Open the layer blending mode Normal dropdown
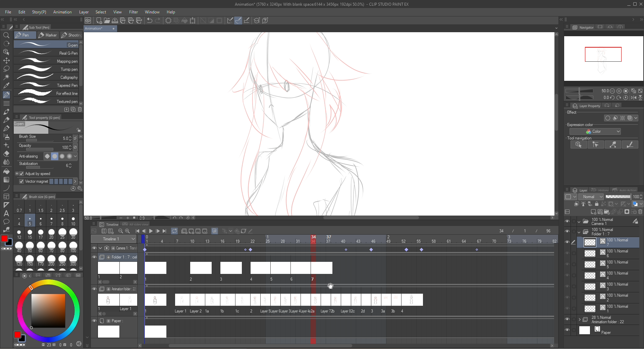Screen dimensions: 644x349 [591, 197]
